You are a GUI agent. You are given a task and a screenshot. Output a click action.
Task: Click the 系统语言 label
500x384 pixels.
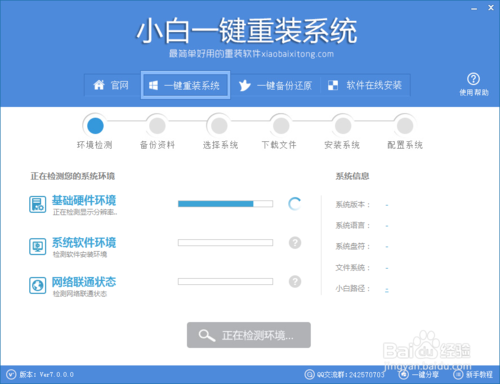(x=353, y=226)
